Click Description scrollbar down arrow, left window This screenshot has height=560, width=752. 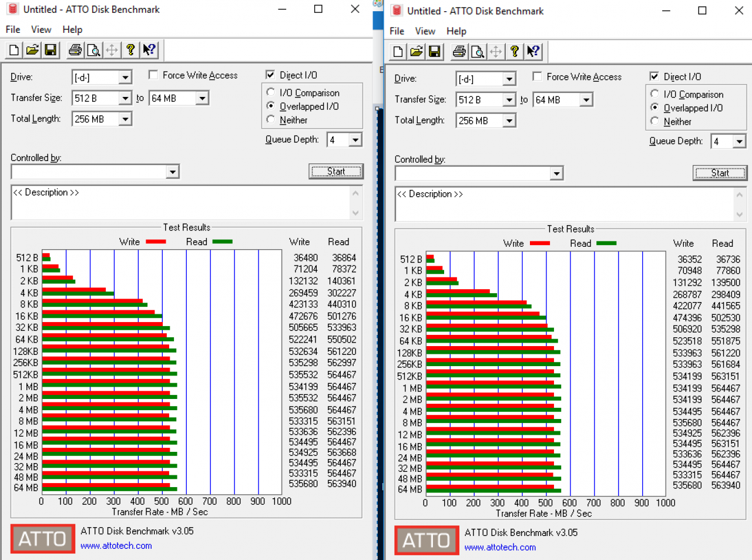(355, 213)
